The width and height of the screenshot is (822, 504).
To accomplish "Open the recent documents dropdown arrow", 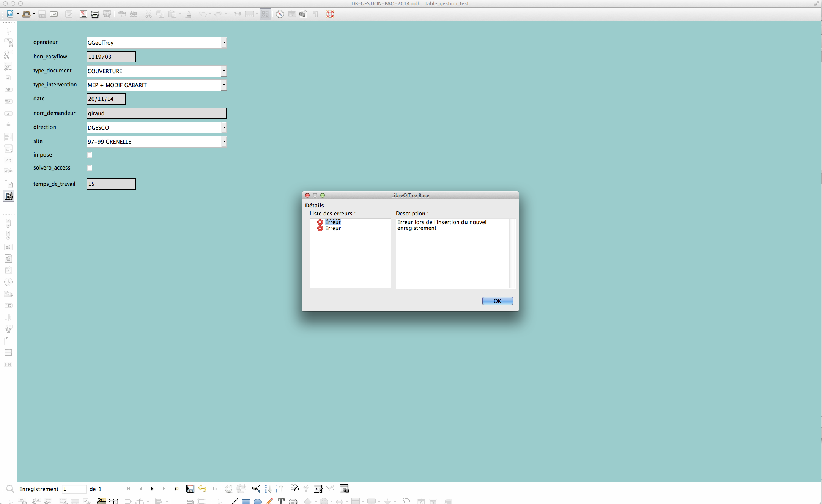I will point(34,14).
